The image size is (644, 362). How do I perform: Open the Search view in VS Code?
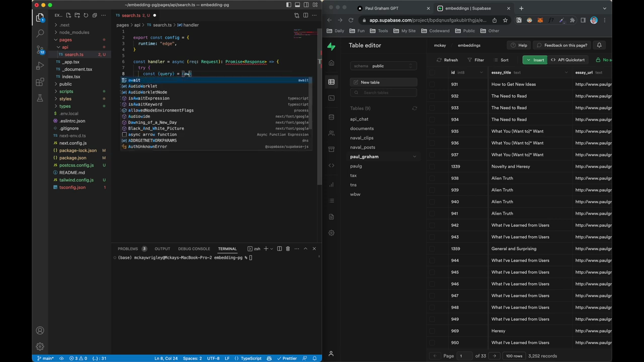[40, 34]
